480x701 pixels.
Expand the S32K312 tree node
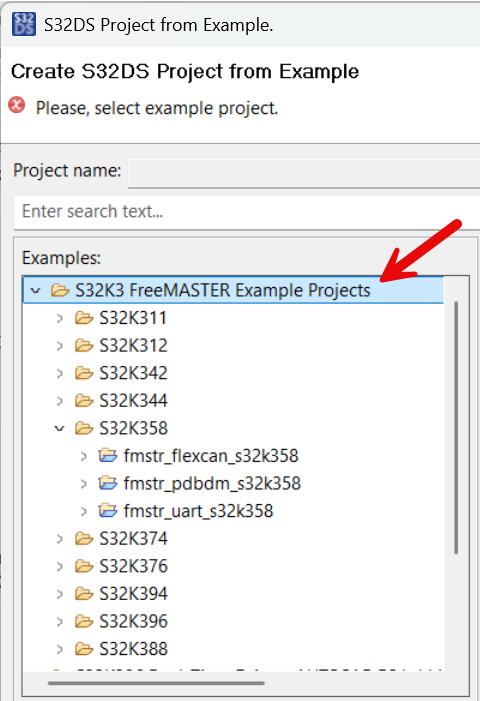(x=60, y=346)
